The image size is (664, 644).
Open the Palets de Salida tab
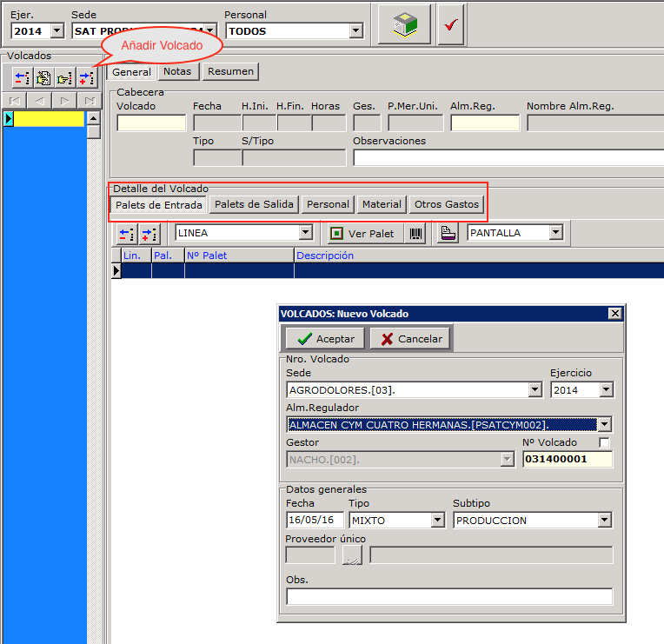pyautogui.click(x=254, y=204)
